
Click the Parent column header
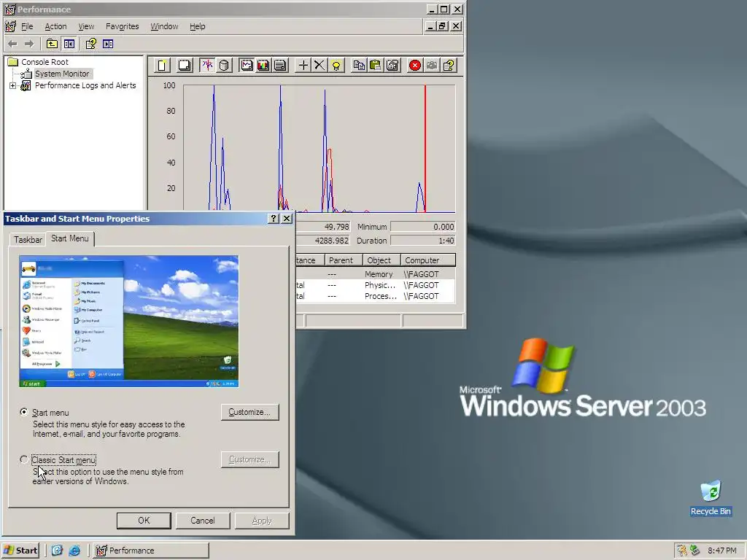[x=344, y=260]
